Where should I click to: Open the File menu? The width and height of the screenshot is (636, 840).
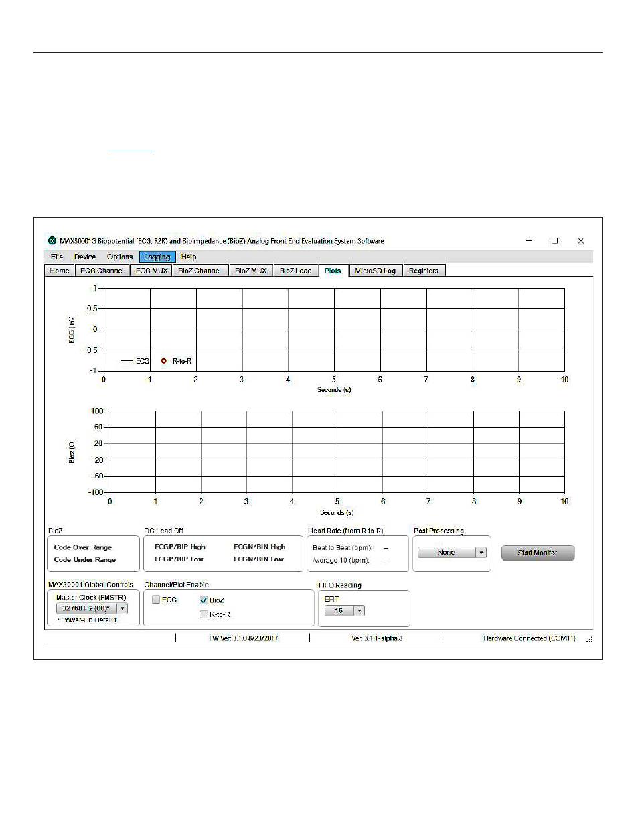(x=57, y=257)
